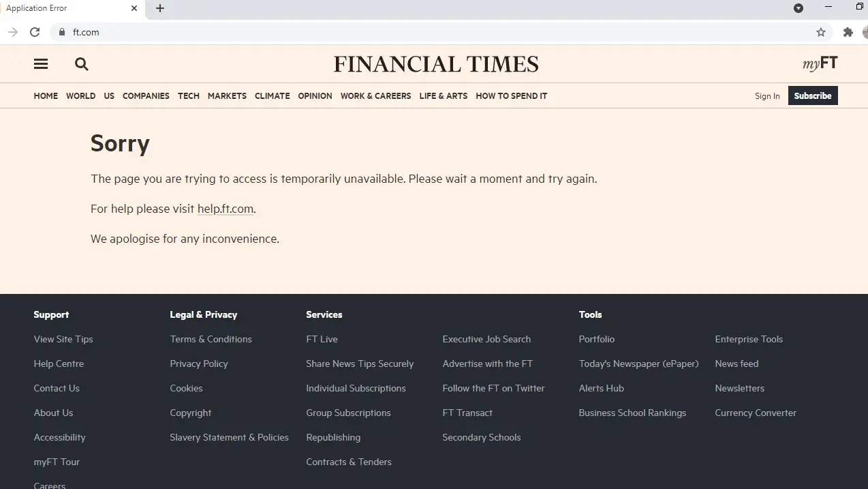Open new tab with plus icon
Image resolution: width=868 pixels, height=489 pixels.
click(160, 8)
